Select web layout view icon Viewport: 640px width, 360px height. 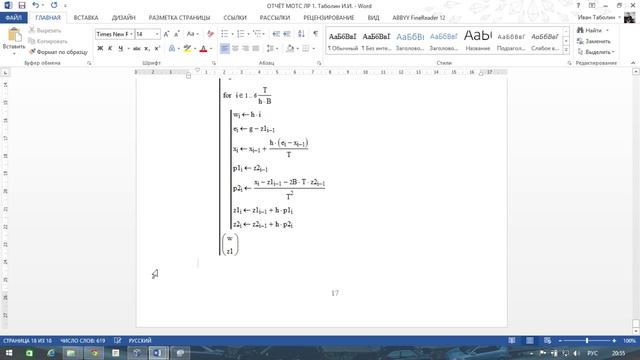pyautogui.click(x=547, y=340)
